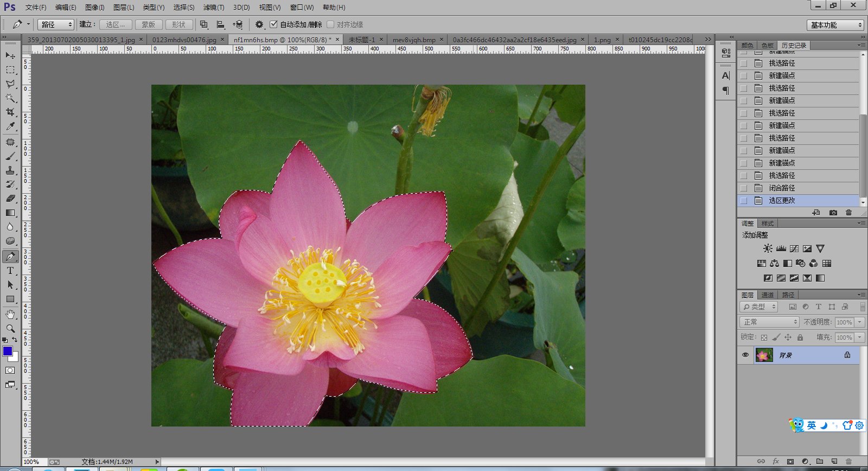Image resolution: width=868 pixels, height=471 pixels.
Task: Click the 选区... button in options bar
Action: 116,24
